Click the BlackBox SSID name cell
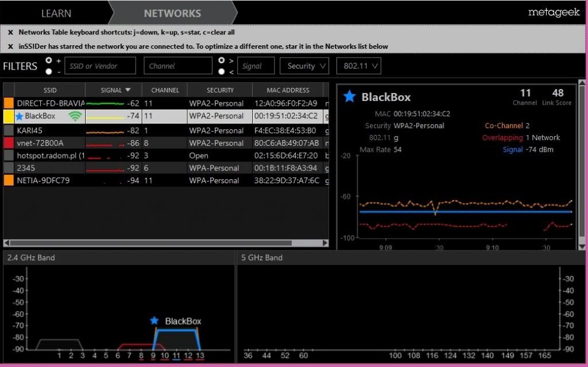Screen dimensions: 588x367 click(40, 116)
